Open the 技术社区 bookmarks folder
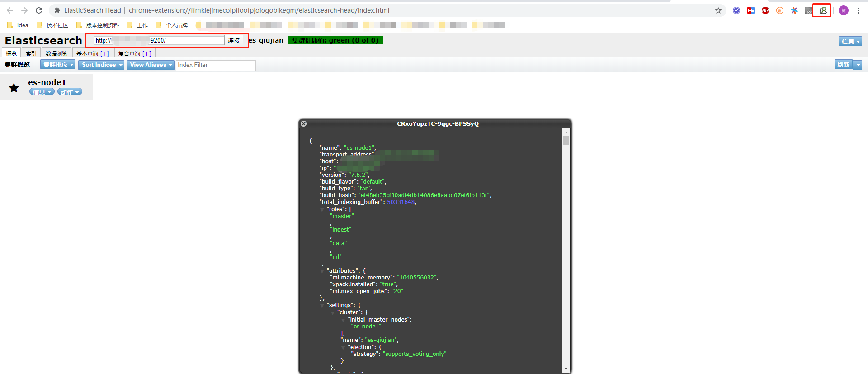The height and width of the screenshot is (374, 868). tap(52, 25)
